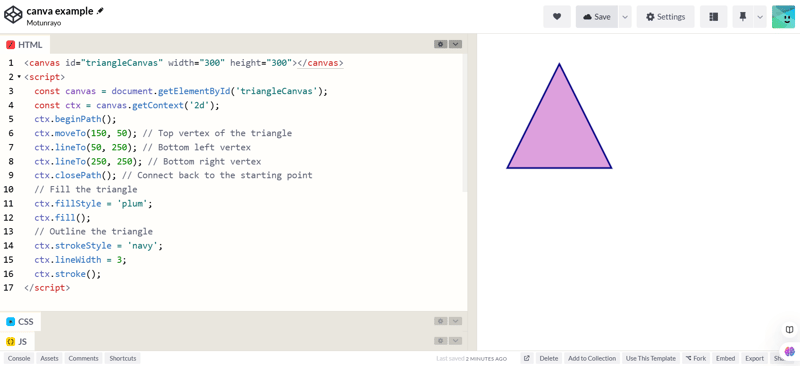The height and width of the screenshot is (366, 800).
Task: Change the editor view layout
Action: pos(714,17)
